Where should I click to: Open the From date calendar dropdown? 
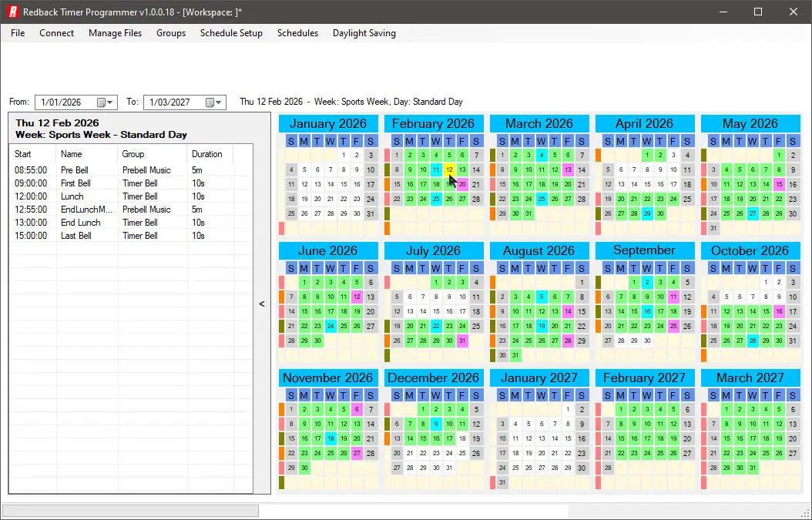[x=106, y=102]
